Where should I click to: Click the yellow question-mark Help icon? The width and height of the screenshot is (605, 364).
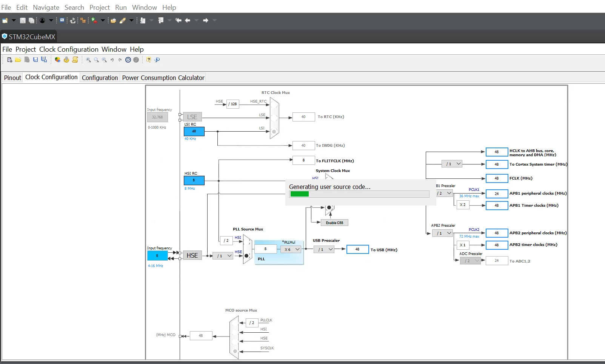tap(149, 60)
